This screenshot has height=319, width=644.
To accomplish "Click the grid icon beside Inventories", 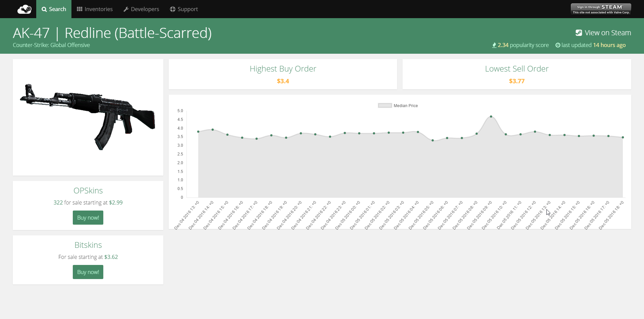I will (79, 9).
